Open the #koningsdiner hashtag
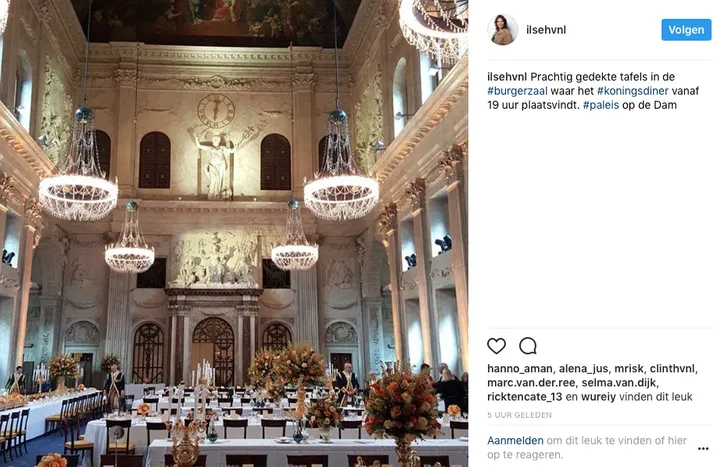This screenshot has width=728, height=467. 633,91
